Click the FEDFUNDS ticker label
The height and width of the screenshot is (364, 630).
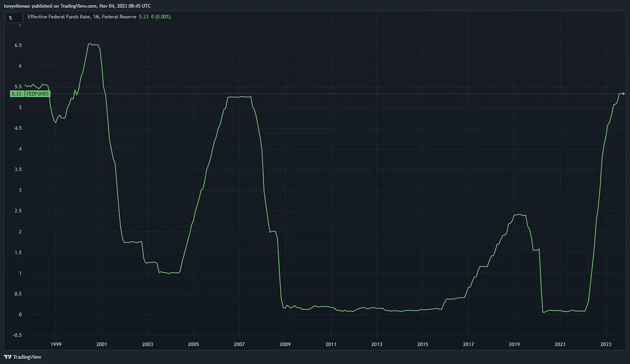point(37,93)
